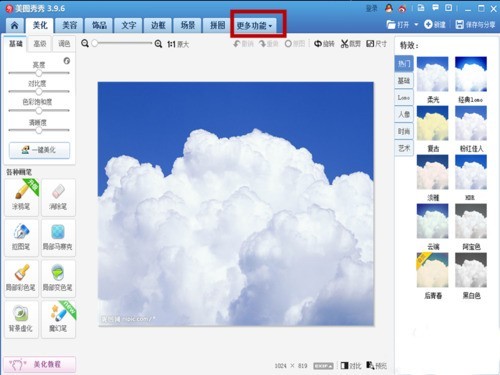Click the QQ penguin icon in title bar
The image size is (500, 375).
pos(389,8)
